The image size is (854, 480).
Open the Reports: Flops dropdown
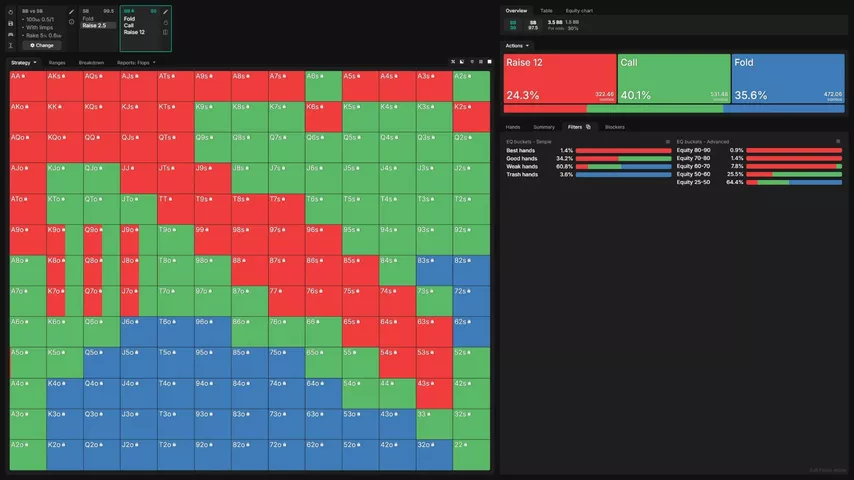(x=136, y=62)
